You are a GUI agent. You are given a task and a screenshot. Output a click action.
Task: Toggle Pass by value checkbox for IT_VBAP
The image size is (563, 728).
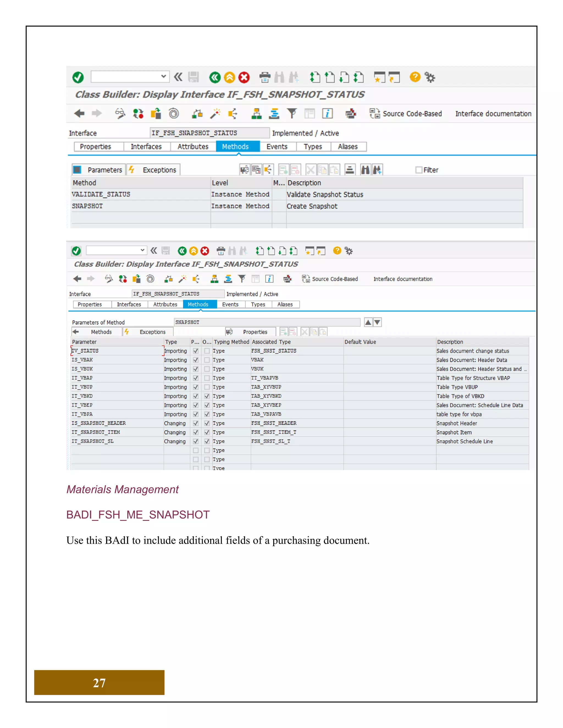click(196, 378)
